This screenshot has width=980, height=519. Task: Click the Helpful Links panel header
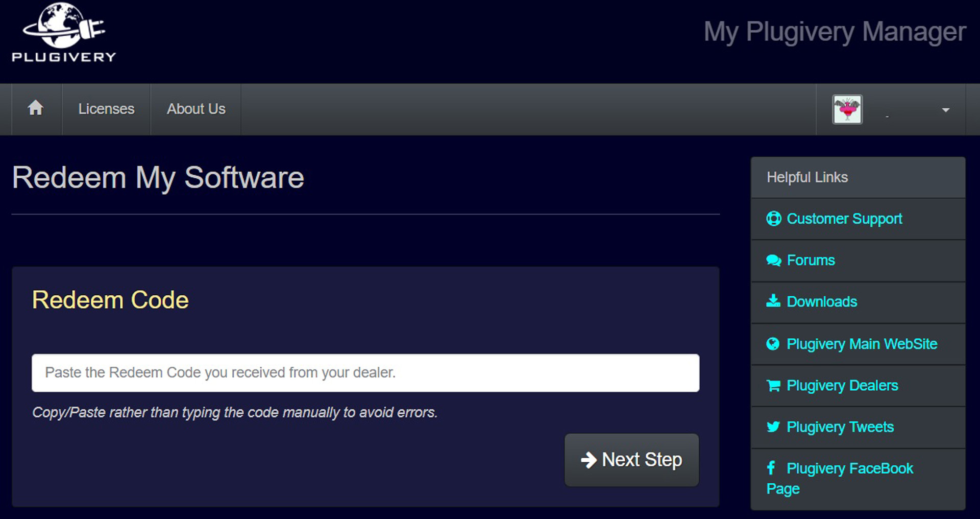807,177
